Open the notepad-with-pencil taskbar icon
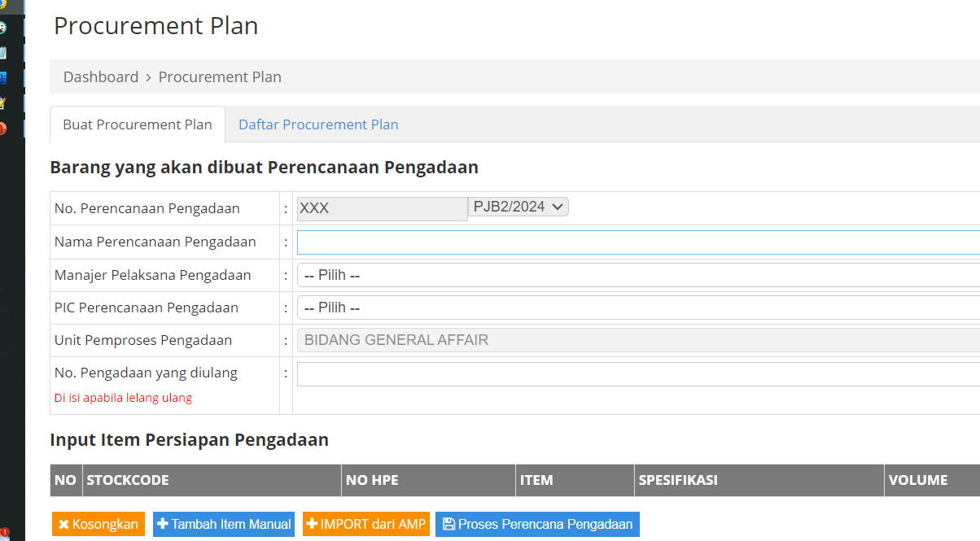Viewport: 980px width, 541px height. coord(3,103)
